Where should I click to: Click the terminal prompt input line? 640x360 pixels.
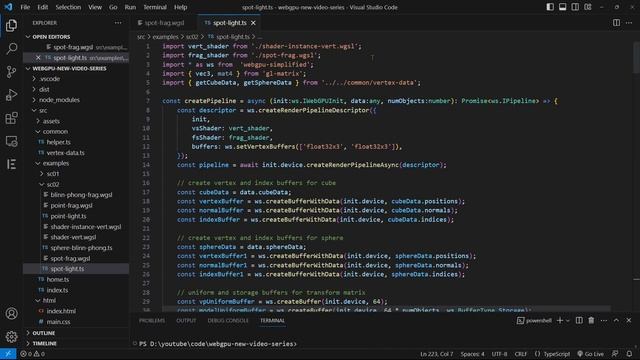click(x=218, y=344)
